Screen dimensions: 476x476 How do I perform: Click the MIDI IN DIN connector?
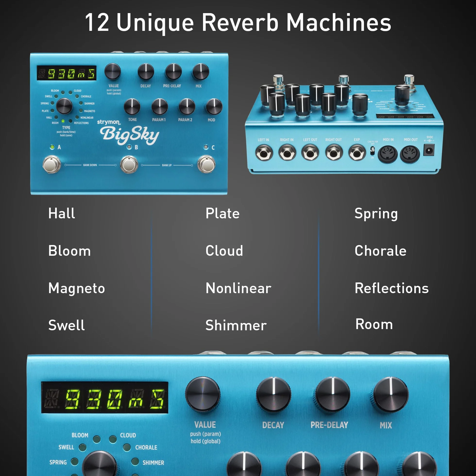click(388, 154)
